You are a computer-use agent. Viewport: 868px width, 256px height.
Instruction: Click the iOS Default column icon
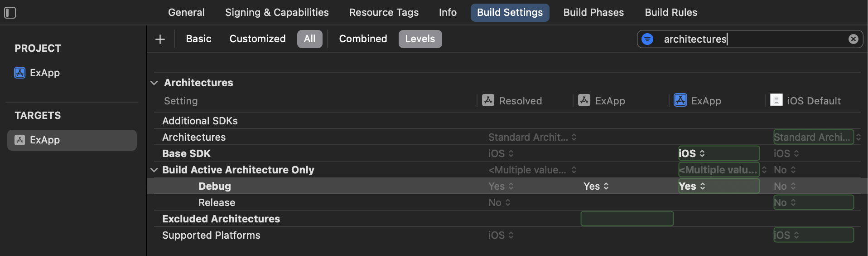[x=776, y=100]
